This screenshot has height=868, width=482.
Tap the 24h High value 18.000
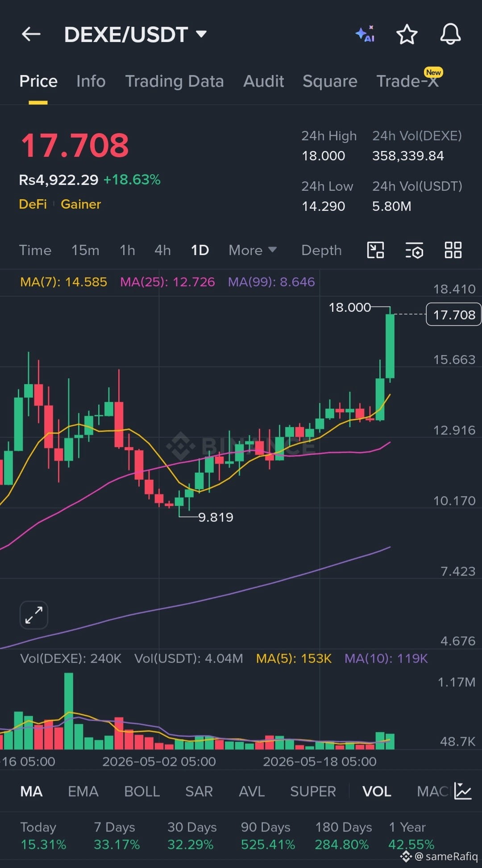[324, 156]
